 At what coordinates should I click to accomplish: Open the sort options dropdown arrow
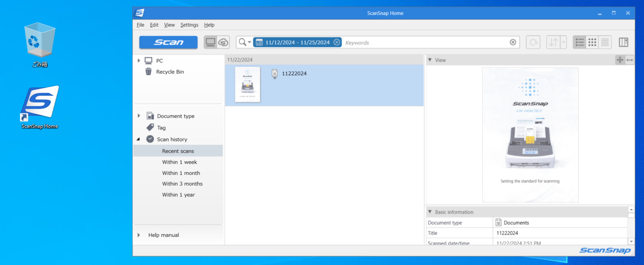[563, 42]
